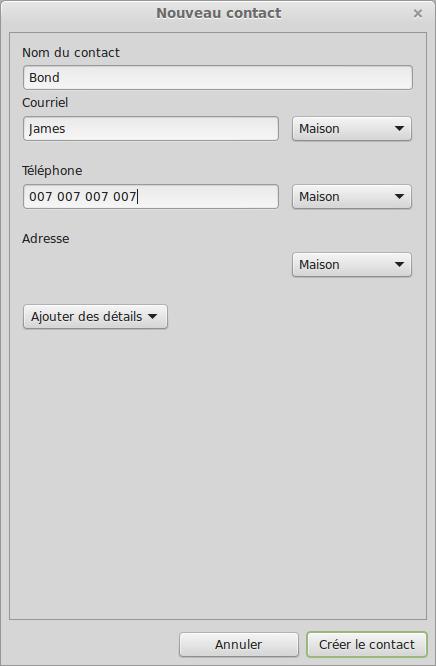Viewport: 436px width, 666px height.
Task: Focus the Courriel field containing James
Action: point(150,129)
